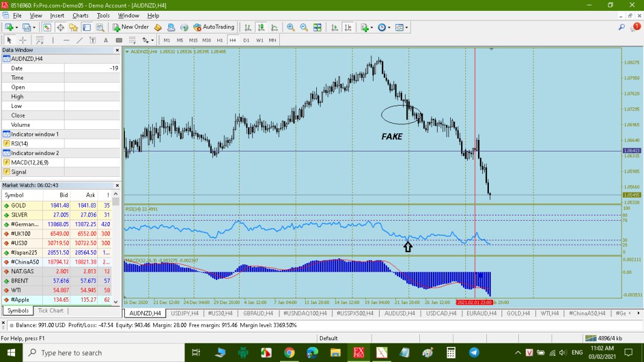644x362 pixels.
Task: Select the text label 'A' tool
Action: 106,40
